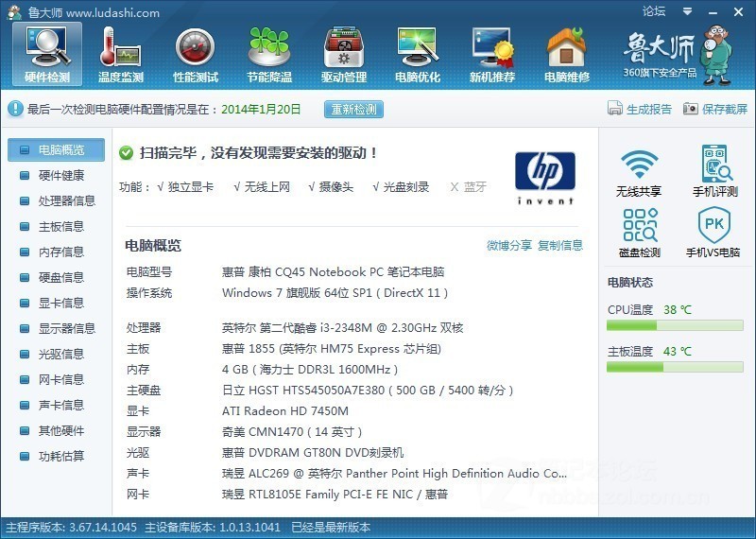Viewport: 756px width, 539px height.
Task: Click the 微博分享 share link
Action: 508,245
